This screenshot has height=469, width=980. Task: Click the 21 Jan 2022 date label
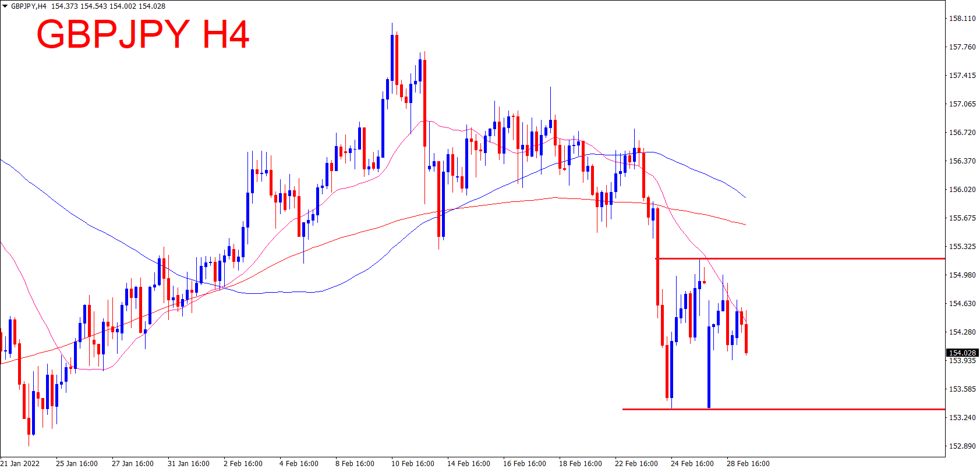click(x=20, y=464)
